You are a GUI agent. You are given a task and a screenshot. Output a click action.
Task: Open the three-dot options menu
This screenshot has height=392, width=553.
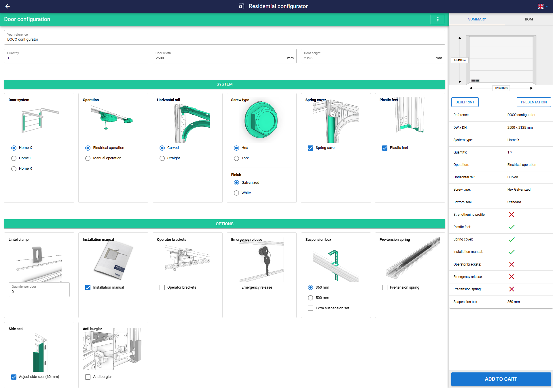tap(438, 19)
